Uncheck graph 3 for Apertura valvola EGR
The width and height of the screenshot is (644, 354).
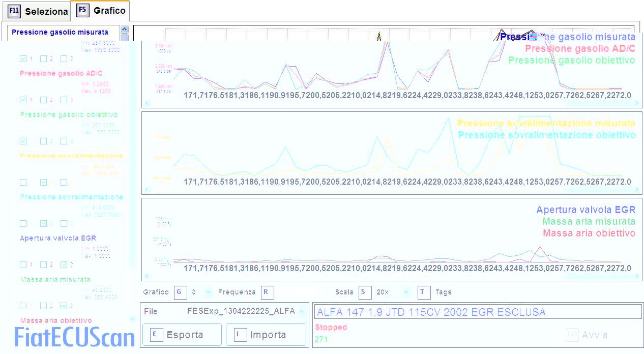pos(64,264)
